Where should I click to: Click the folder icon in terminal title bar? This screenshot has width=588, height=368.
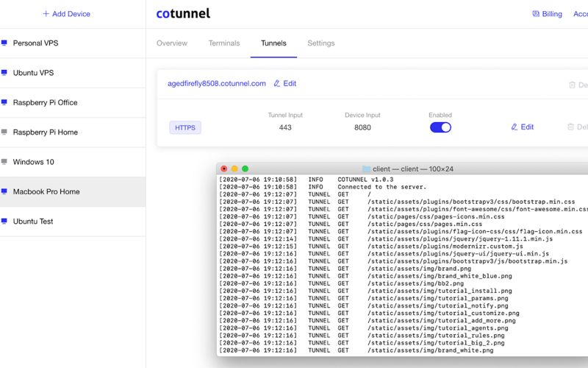pos(366,169)
